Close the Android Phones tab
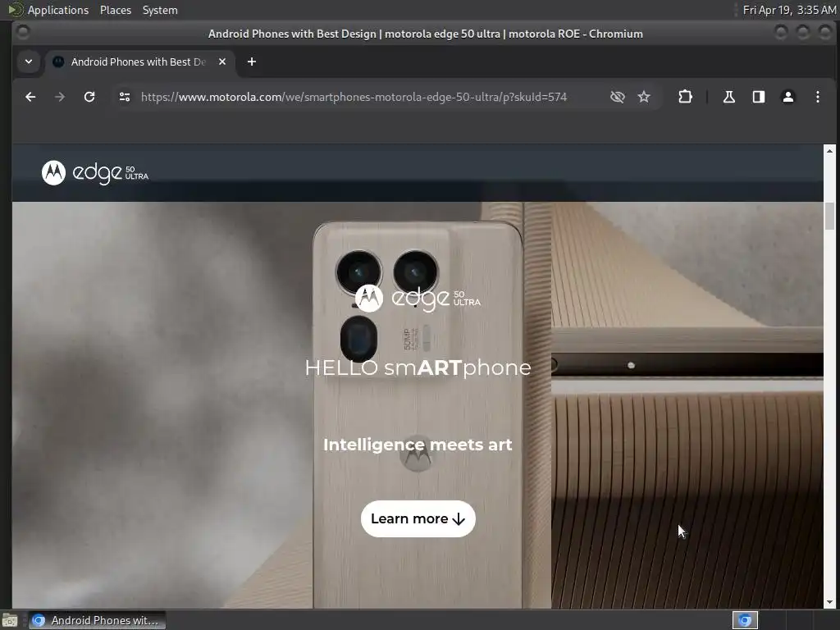The image size is (840, 630). pos(222,62)
